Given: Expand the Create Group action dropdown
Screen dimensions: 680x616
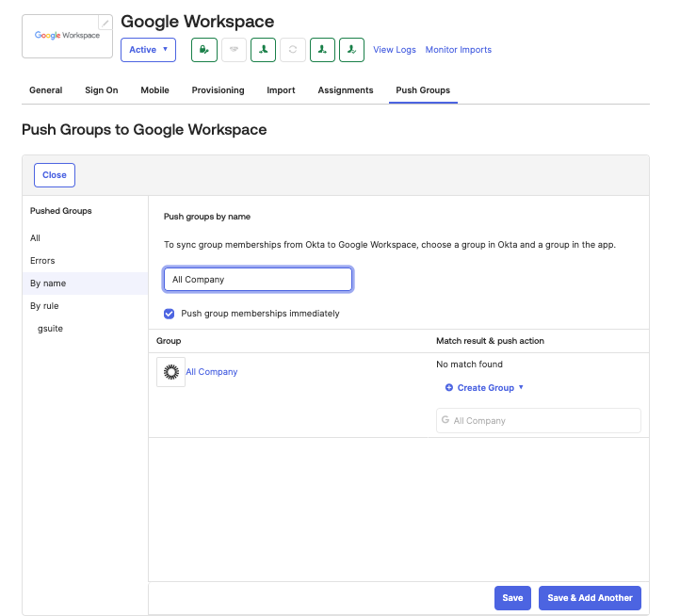Looking at the screenshot, I should 485,388.
